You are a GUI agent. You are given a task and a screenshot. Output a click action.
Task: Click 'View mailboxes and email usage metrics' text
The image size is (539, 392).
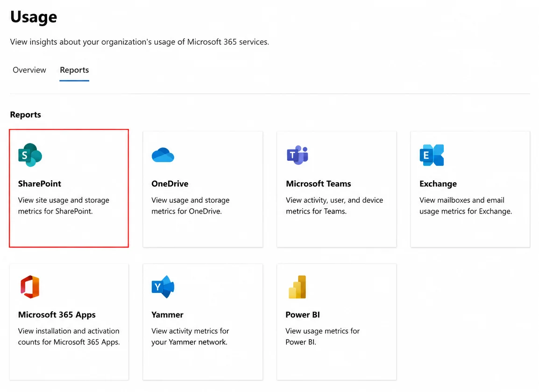pyautogui.click(x=466, y=206)
